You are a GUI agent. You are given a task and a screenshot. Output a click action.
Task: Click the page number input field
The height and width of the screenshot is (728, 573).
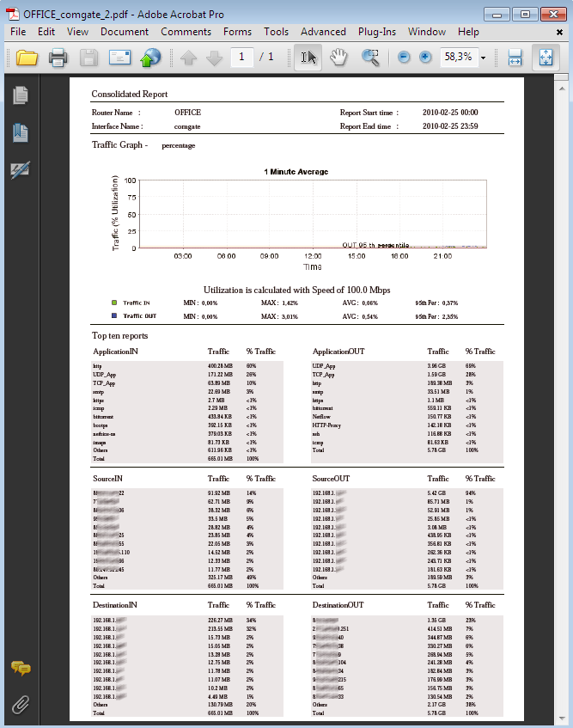coord(241,57)
